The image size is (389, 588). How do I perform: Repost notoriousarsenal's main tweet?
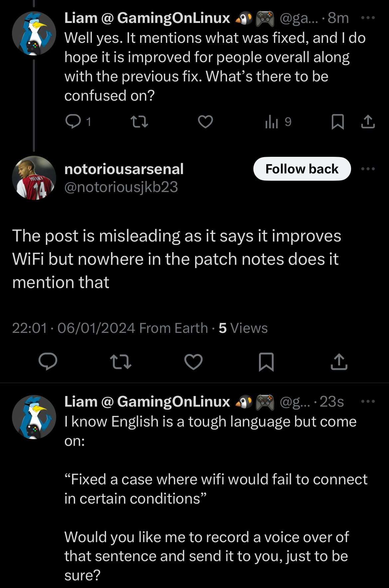point(120,361)
